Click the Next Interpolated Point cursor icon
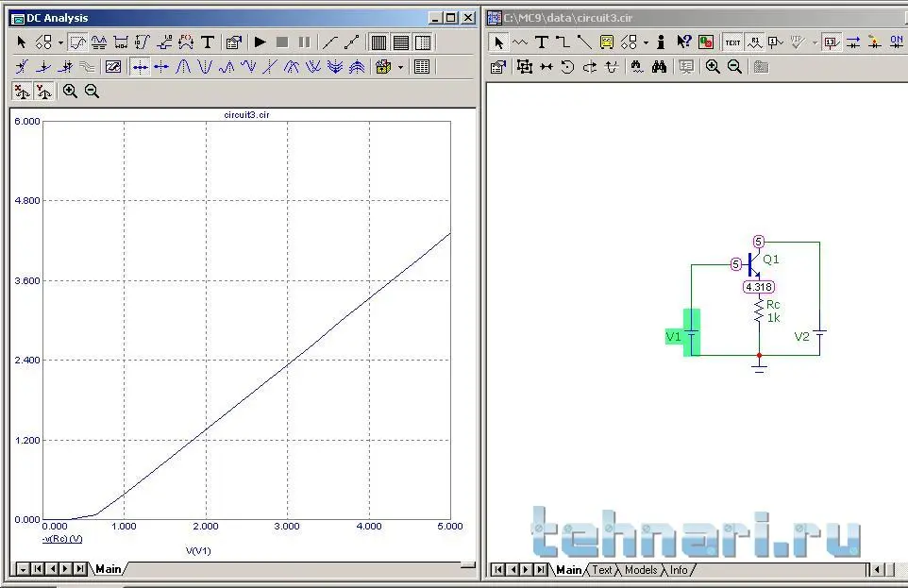908x588 pixels. [x=161, y=67]
